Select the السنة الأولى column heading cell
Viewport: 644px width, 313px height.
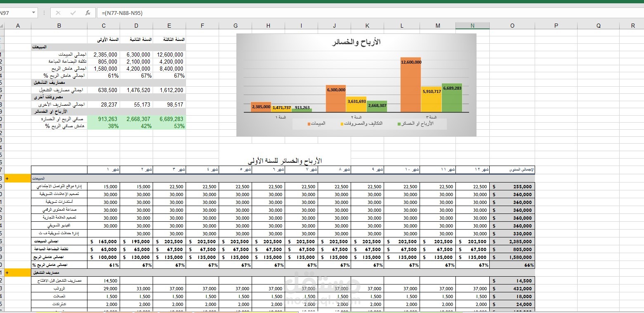104,40
